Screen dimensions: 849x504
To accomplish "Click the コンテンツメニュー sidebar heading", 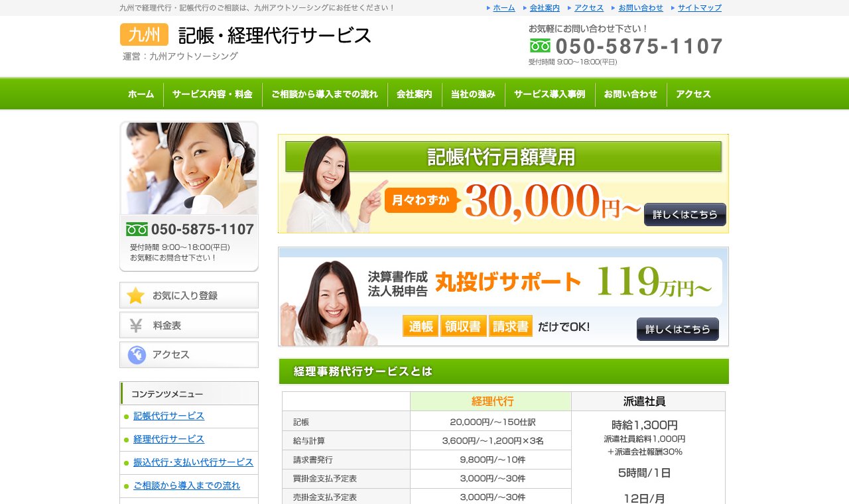I will click(x=189, y=393).
